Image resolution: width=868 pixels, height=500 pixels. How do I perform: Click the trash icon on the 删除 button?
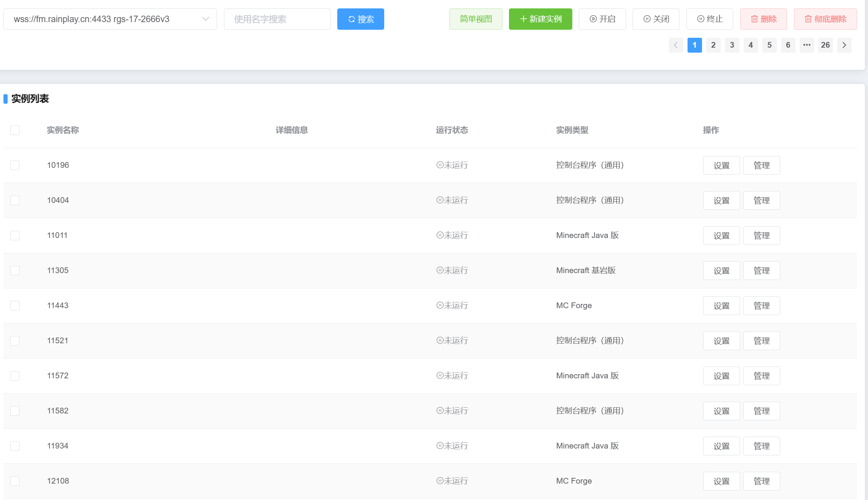754,19
